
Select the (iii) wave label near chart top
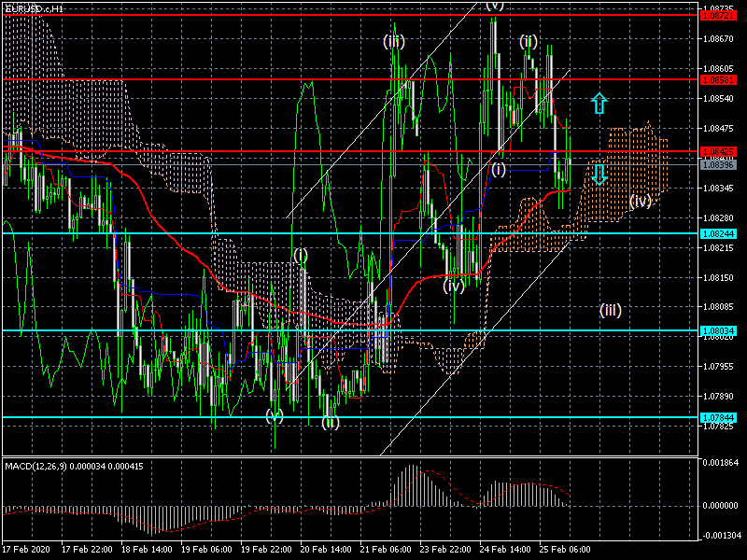pos(393,41)
